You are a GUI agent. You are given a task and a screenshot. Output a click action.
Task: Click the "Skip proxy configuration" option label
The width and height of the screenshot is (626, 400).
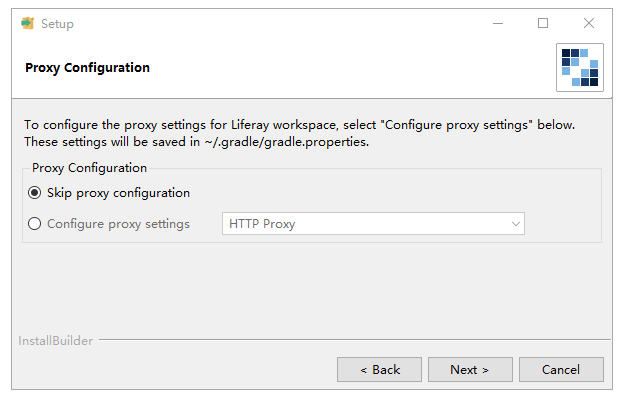tap(118, 193)
